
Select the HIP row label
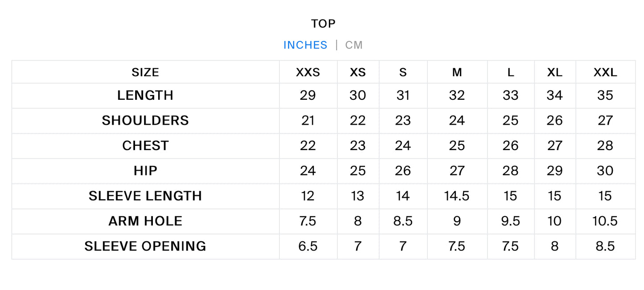pos(145,171)
